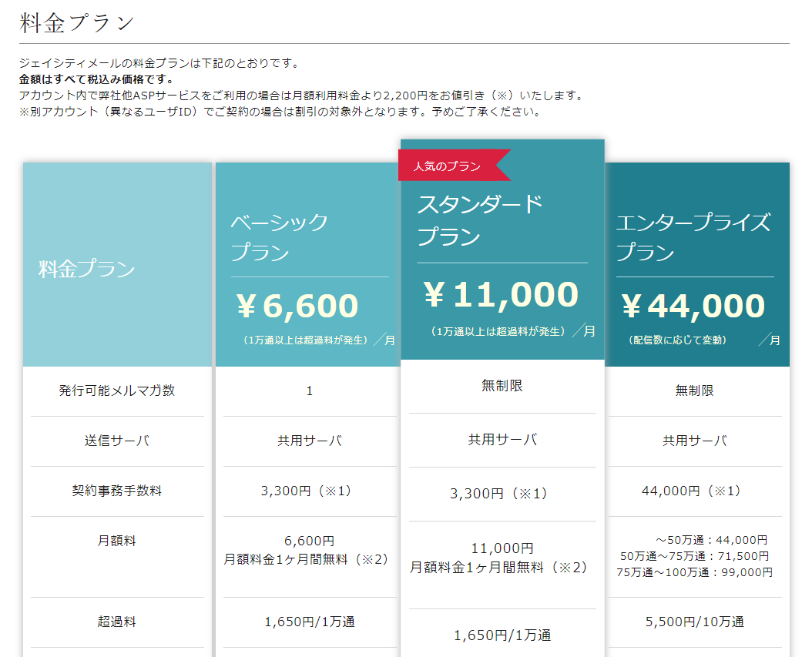
Task: Click Enterprise plan's 5,500円/10万通 overage cell
Action: [693, 622]
